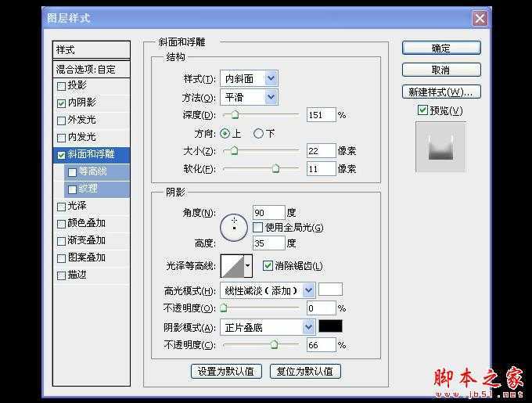Open 混合选项:自定 blending options
This screenshot has width=532, height=403.
92,69
